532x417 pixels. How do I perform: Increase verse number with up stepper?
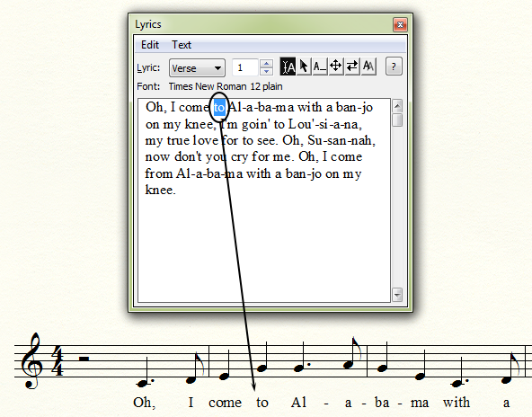[266, 64]
